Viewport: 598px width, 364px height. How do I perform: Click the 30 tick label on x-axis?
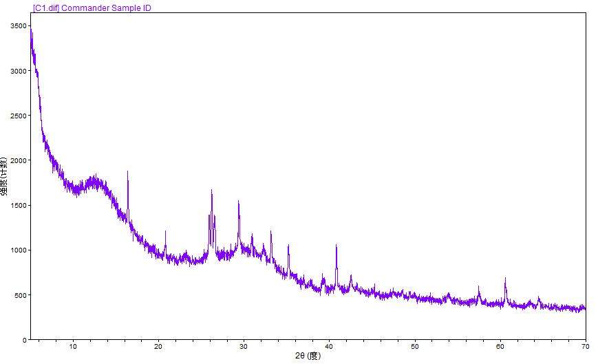[x=244, y=346]
